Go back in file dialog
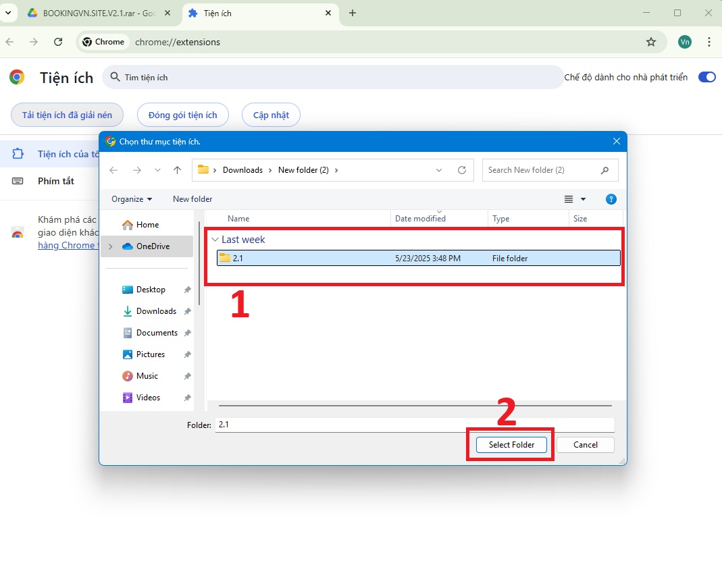The height and width of the screenshot is (588, 722). point(113,170)
